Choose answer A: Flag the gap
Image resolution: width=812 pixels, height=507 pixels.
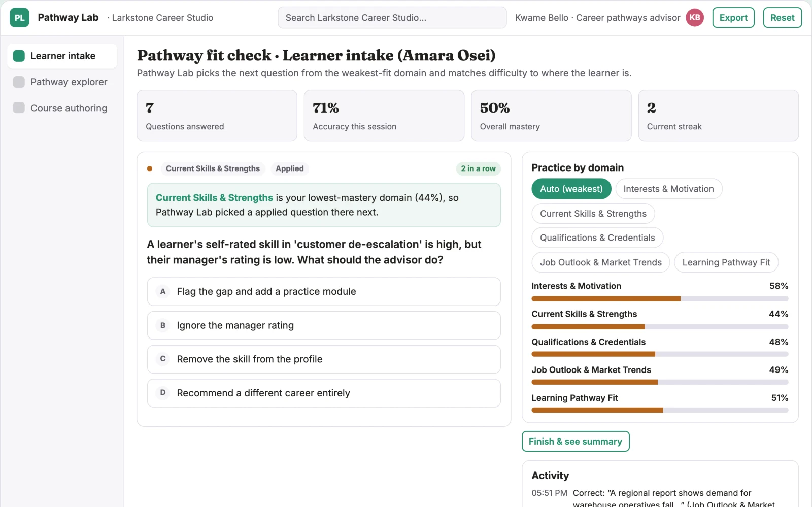(x=324, y=291)
